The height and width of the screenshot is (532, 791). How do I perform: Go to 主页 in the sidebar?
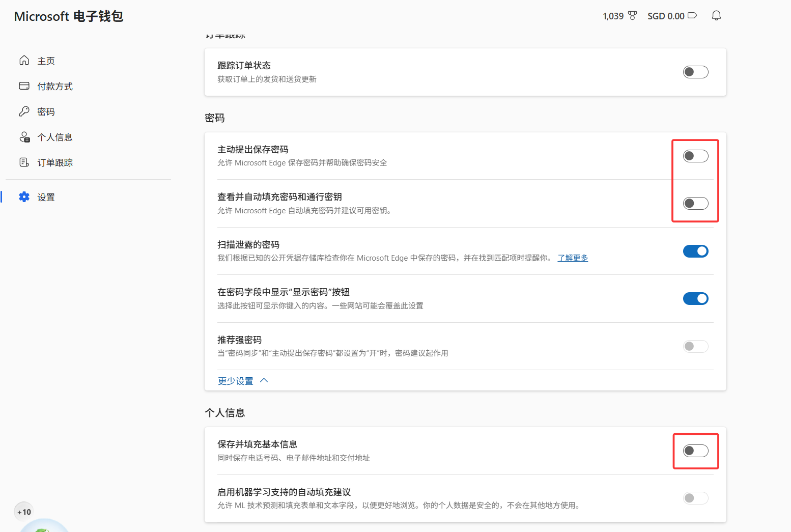tap(46, 61)
